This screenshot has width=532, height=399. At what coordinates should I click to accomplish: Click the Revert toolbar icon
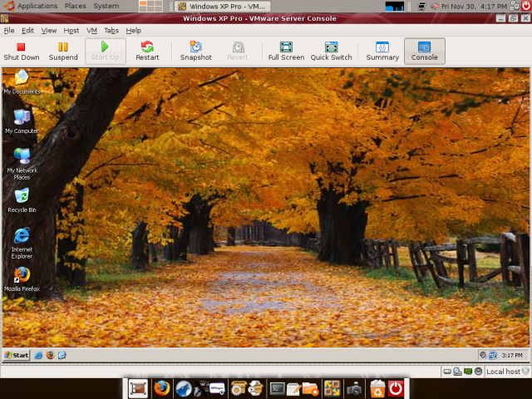point(239,47)
